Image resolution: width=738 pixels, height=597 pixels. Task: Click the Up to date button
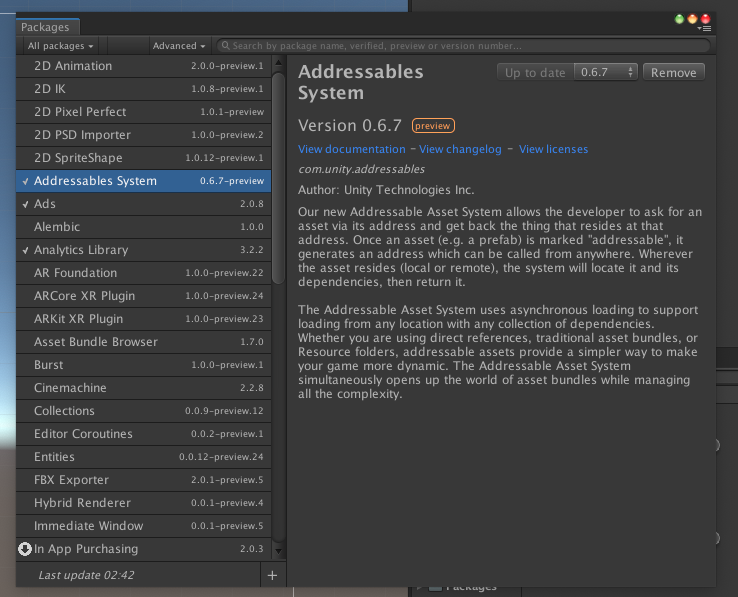pos(535,73)
